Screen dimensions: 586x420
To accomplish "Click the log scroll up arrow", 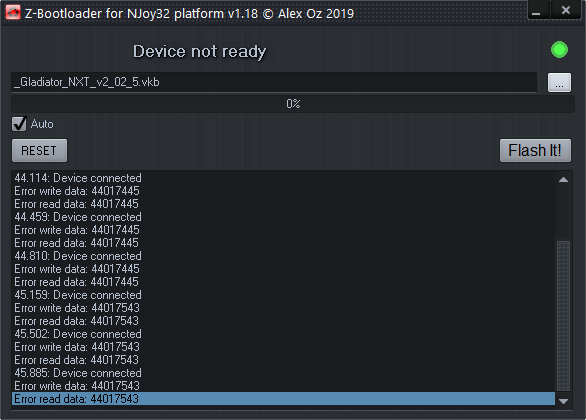I will coord(563,180).
